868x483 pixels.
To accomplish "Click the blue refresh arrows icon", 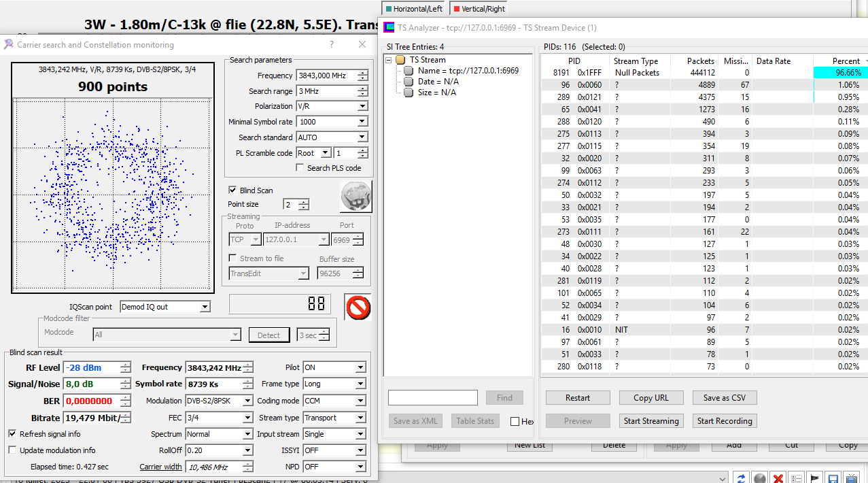I will (x=742, y=478).
